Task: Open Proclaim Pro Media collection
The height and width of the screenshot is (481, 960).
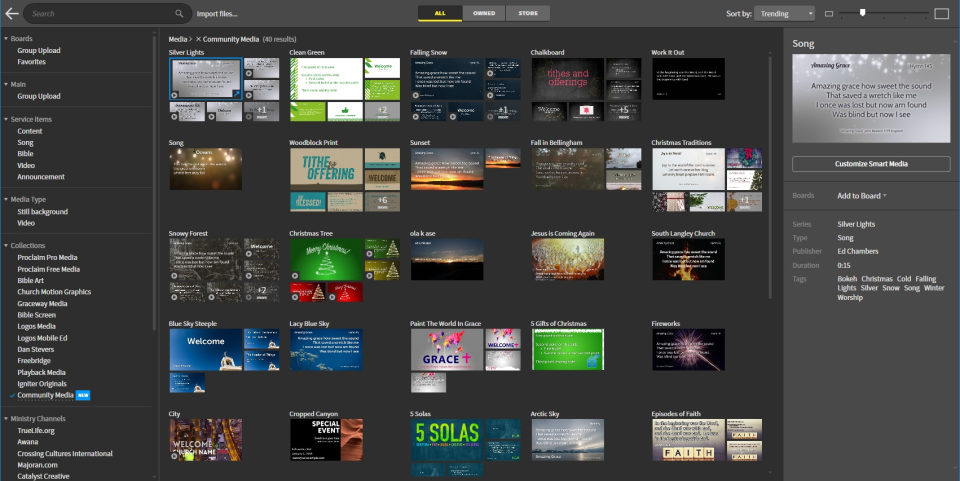Action: (x=47, y=258)
